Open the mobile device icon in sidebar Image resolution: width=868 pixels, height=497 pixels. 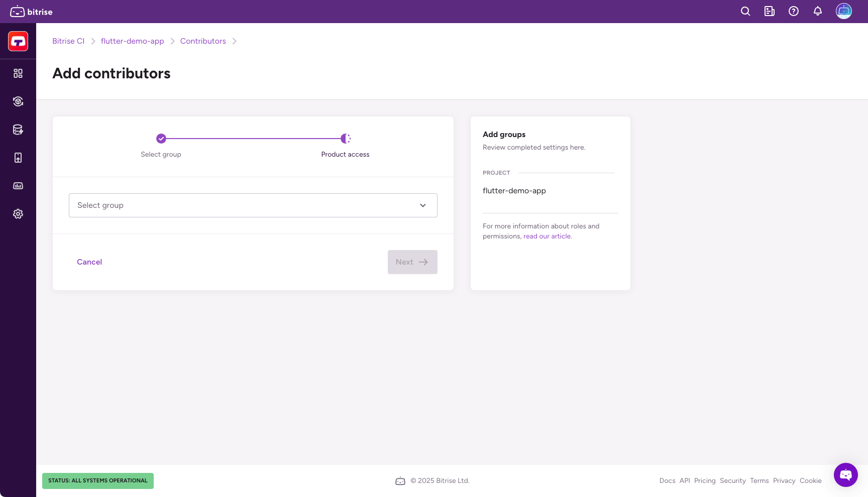pyautogui.click(x=18, y=158)
